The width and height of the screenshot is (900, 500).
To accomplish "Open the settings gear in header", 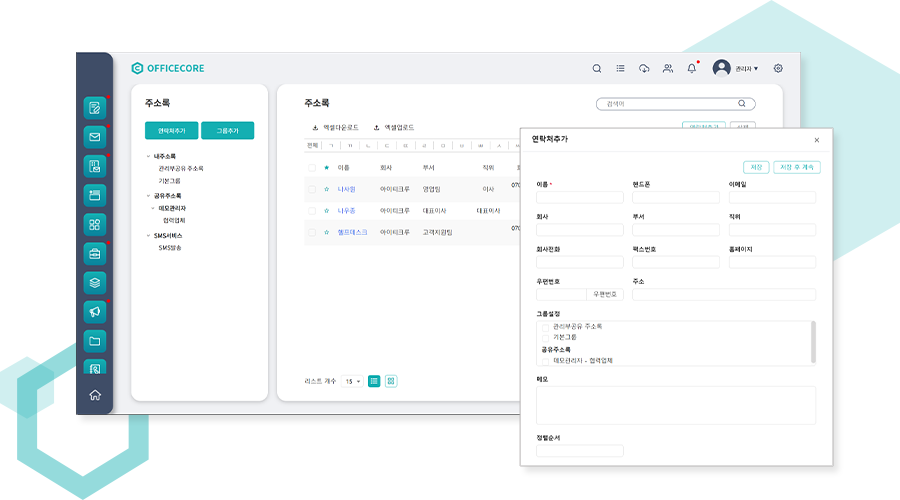I will pyautogui.click(x=778, y=68).
